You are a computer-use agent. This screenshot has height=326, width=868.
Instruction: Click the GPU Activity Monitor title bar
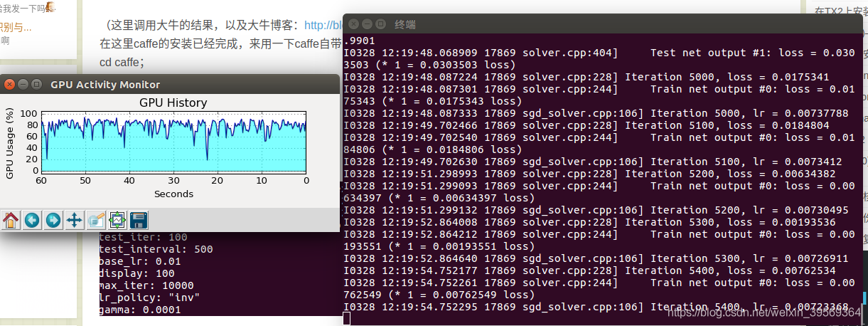coord(170,84)
